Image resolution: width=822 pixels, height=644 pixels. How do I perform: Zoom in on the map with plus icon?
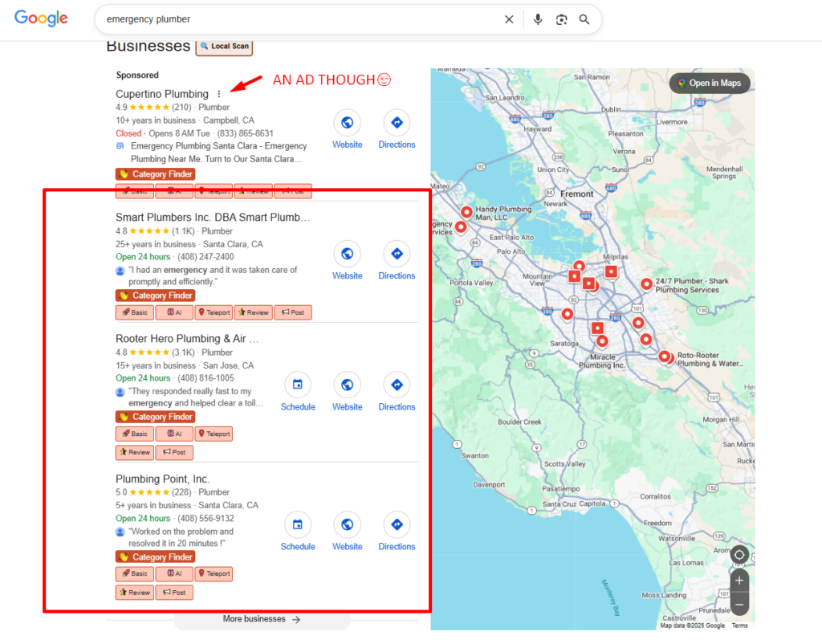[x=739, y=580]
